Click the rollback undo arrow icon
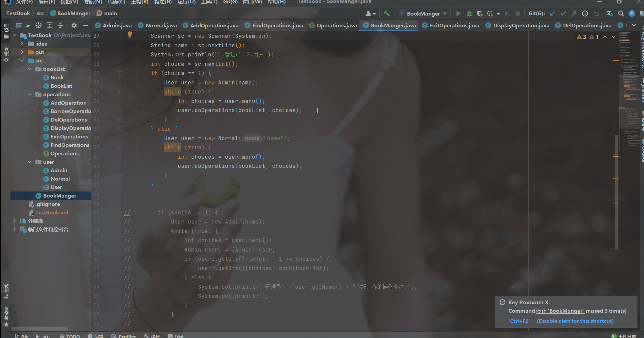644x338 pixels. click(x=596, y=14)
